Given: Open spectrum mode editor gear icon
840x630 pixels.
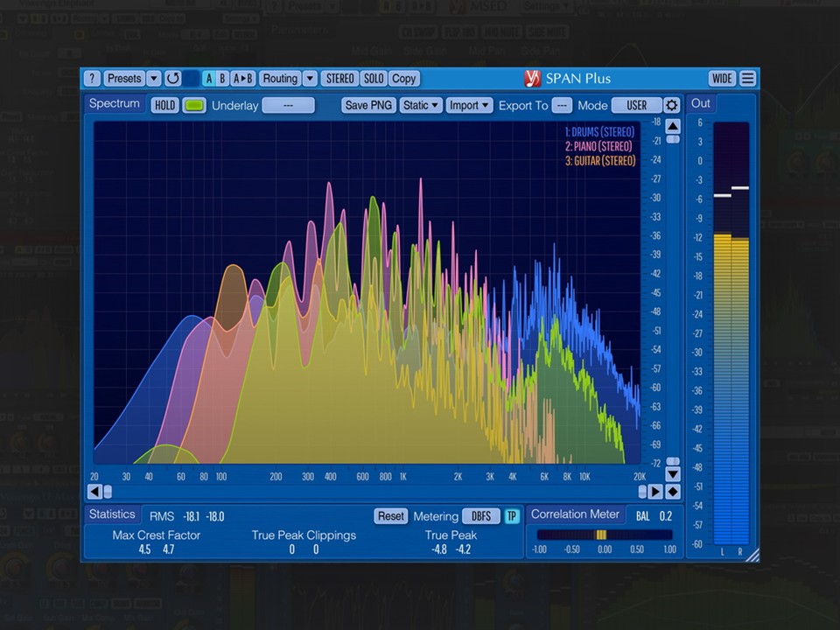Looking at the screenshot, I should click(672, 106).
